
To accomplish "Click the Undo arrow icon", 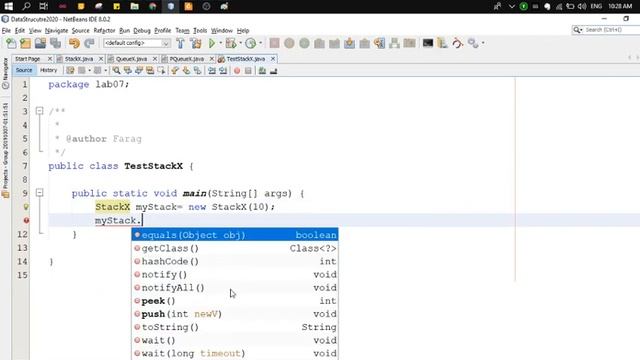I will pos(74,43).
